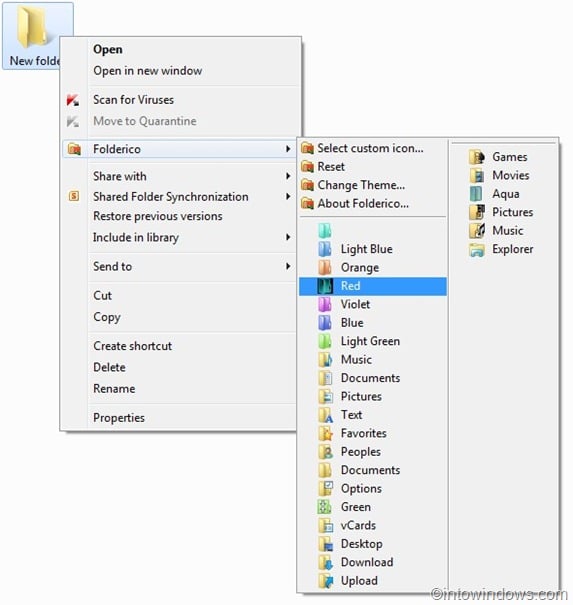
Task: Pick the Orange folder icon
Action: 325,267
